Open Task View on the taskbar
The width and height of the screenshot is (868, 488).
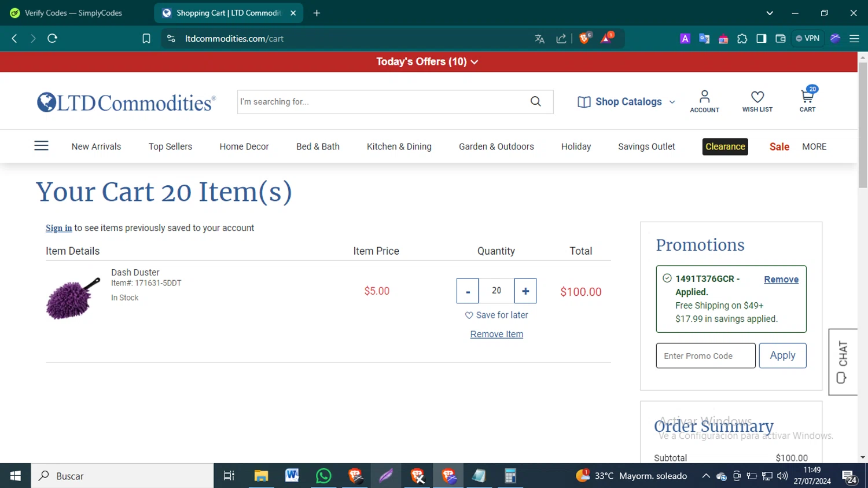tap(229, 476)
